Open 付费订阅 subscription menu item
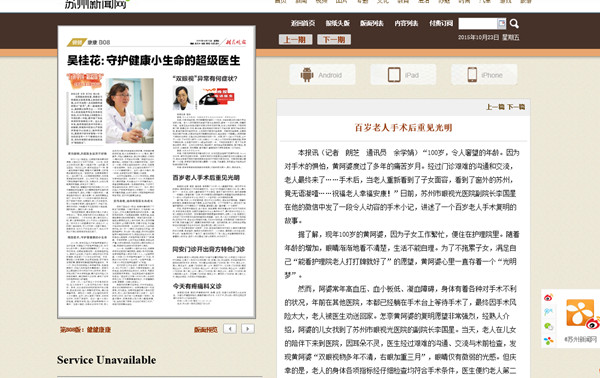The image size is (600, 378). 441,23
